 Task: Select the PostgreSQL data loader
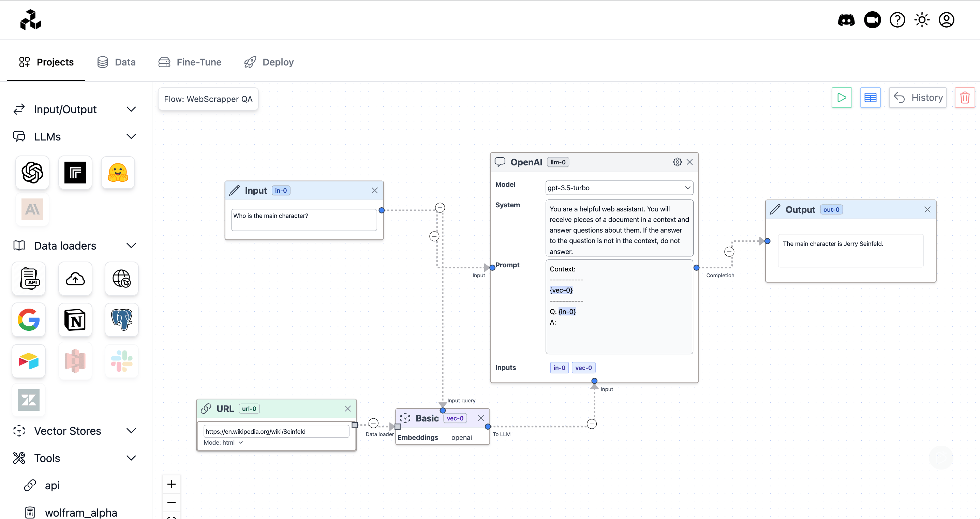pyautogui.click(x=121, y=320)
